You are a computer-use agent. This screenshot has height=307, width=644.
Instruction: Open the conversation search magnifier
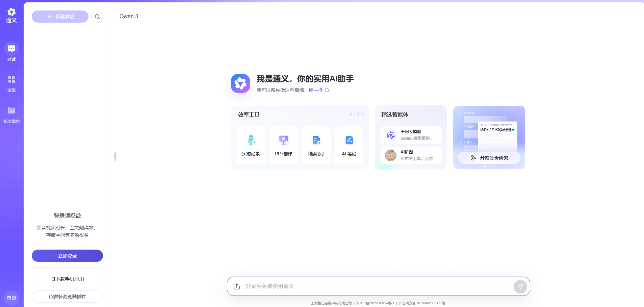97,17
